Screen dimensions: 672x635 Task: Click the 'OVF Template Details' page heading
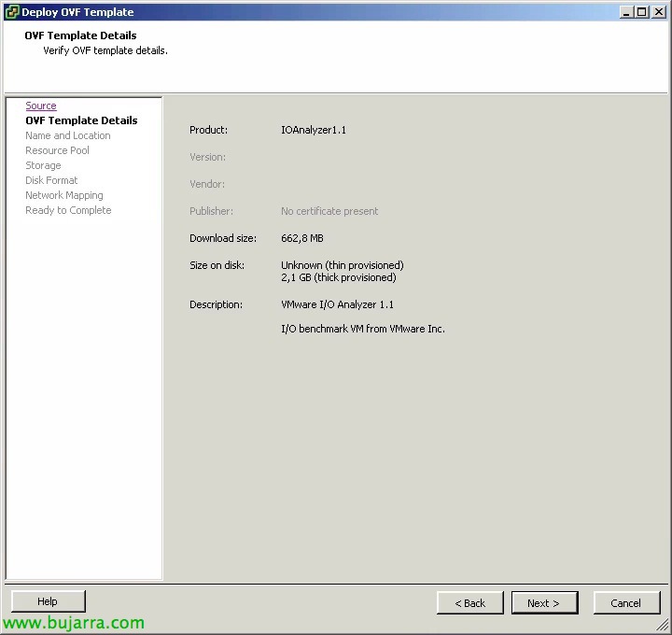point(80,35)
